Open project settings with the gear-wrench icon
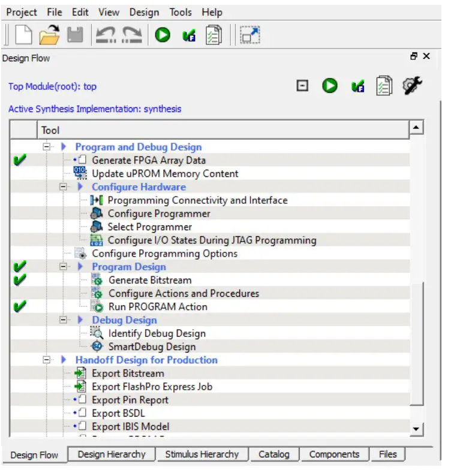 pos(412,85)
